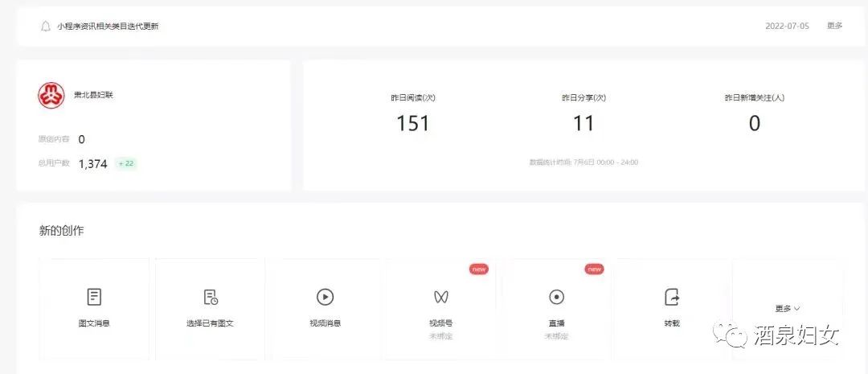
Task: Open the 小程序资讯相关类目迭代更新 announcement
Action: 108,26
